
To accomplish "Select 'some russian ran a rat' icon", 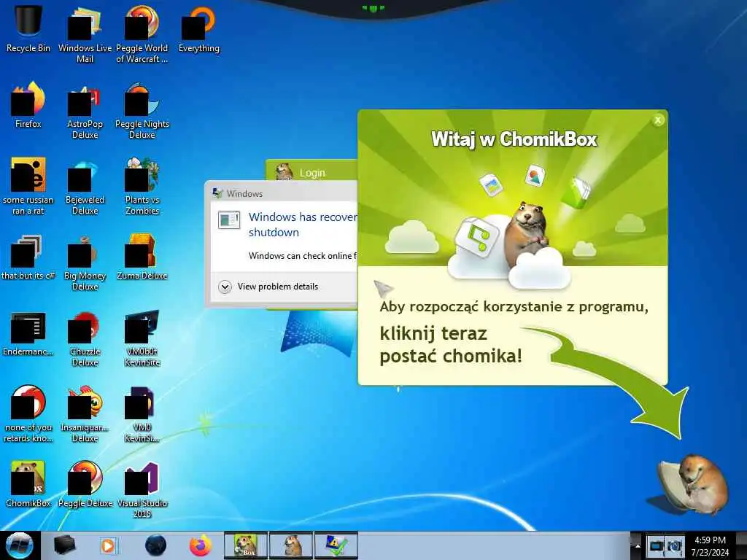I will pos(28,186).
